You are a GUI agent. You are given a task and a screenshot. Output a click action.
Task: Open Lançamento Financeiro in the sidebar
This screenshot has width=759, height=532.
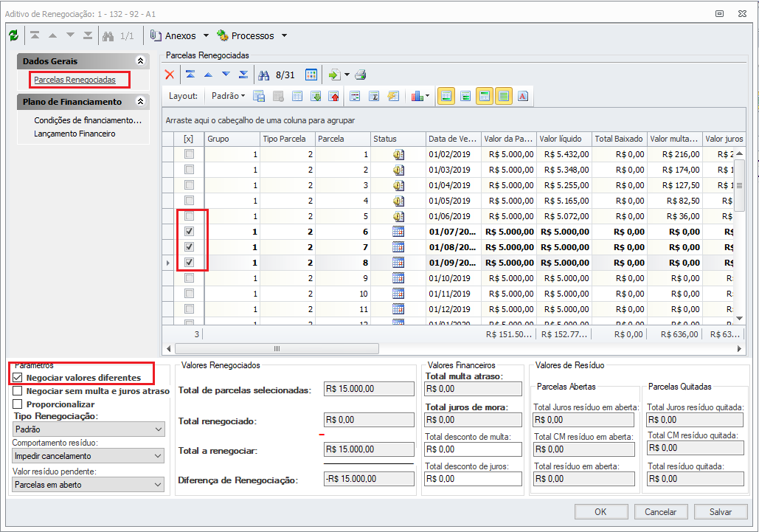pos(74,134)
